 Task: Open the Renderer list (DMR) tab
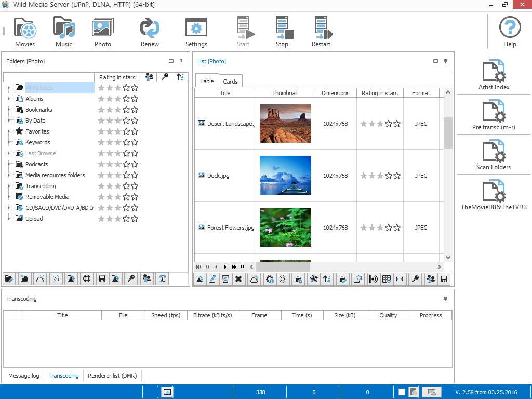click(112, 376)
